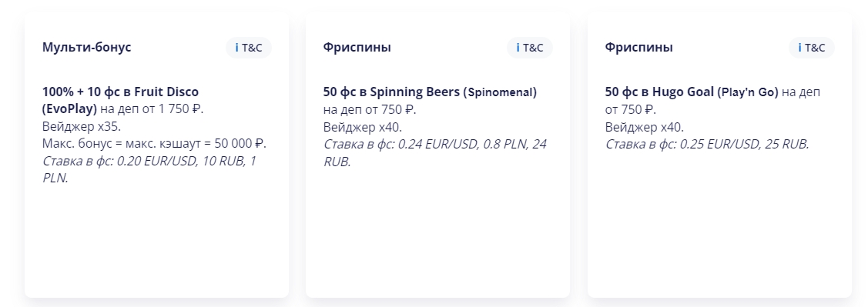
Task: Click the Spinning Beers bold offer text
Action: [x=430, y=92]
